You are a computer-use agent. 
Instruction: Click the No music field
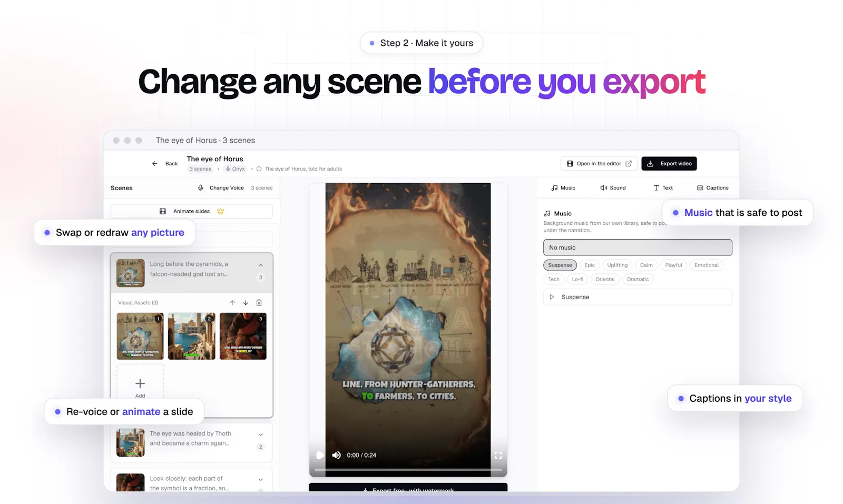point(638,248)
